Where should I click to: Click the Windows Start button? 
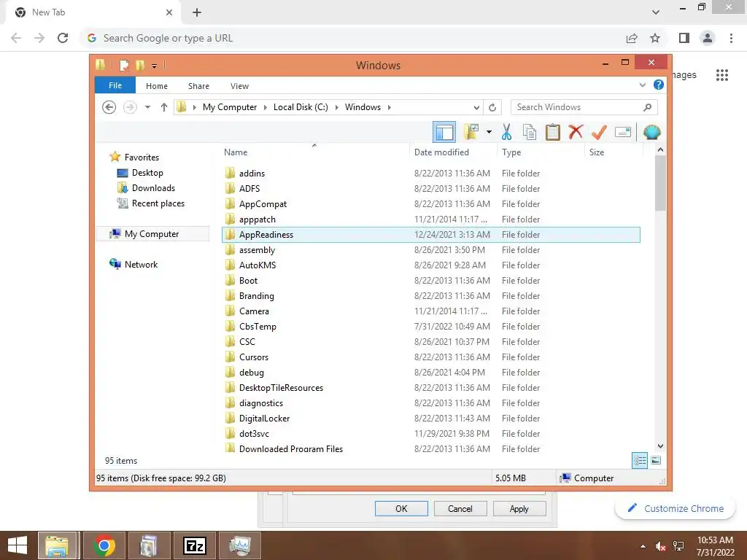click(18, 545)
